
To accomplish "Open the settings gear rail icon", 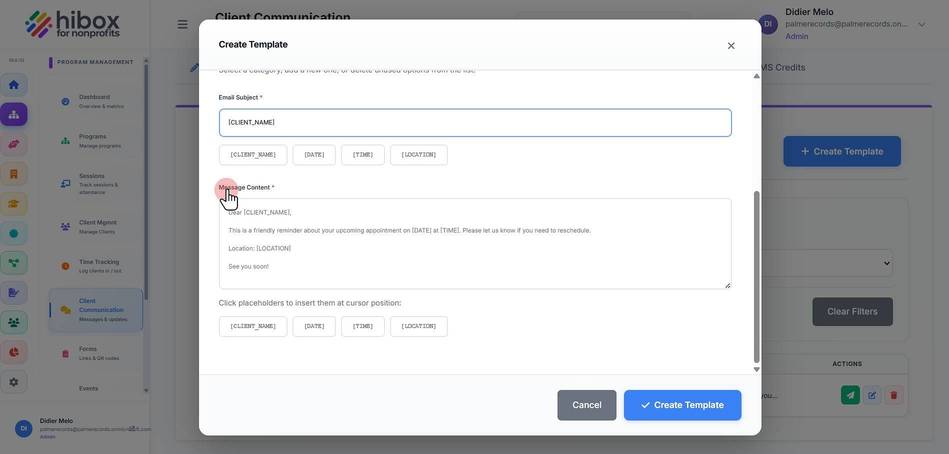I will 13,382.
